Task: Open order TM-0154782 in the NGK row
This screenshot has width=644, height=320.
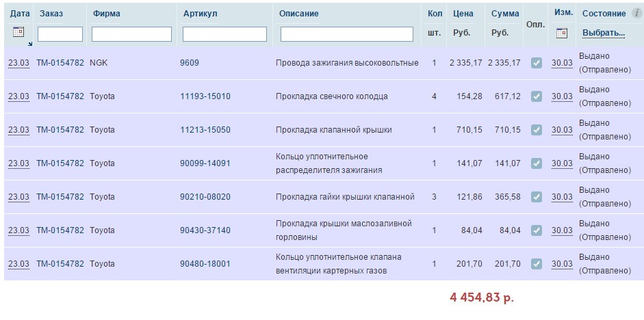Action: click(60, 63)
